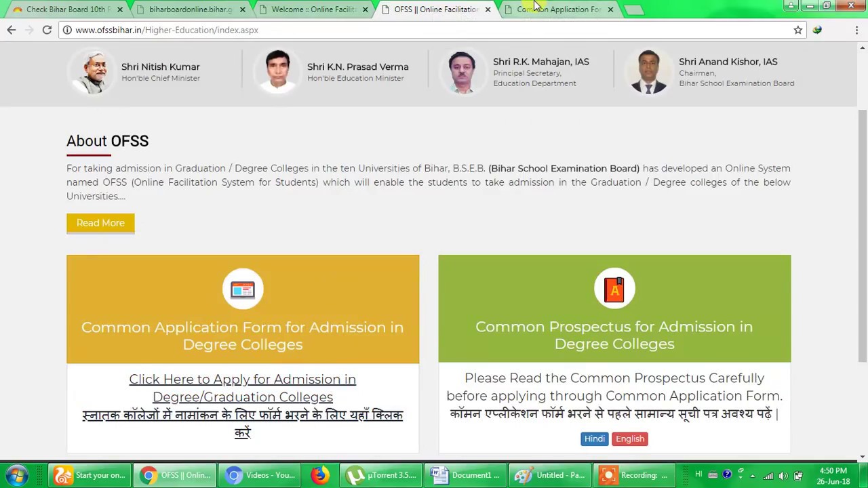Switch to biharboardonline.bihar tab
Viewport: 868px width, 488px height.
(x=190, y=9)
